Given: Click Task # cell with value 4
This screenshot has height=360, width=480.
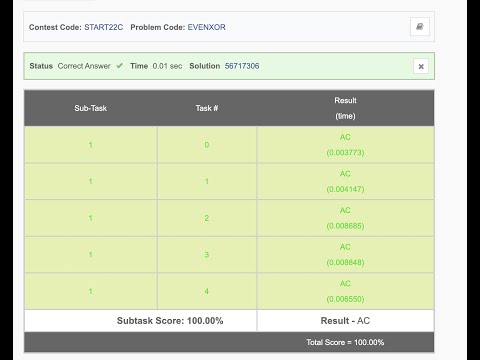Looking at the screenshot, I should (x=207, y=291).
